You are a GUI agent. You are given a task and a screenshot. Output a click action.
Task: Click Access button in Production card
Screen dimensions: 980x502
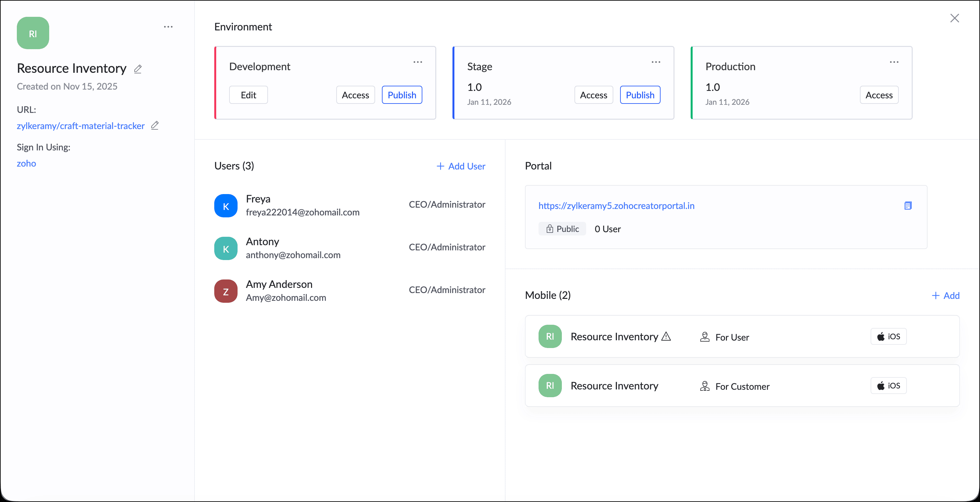pyautogui.click(x=879, y=95)
